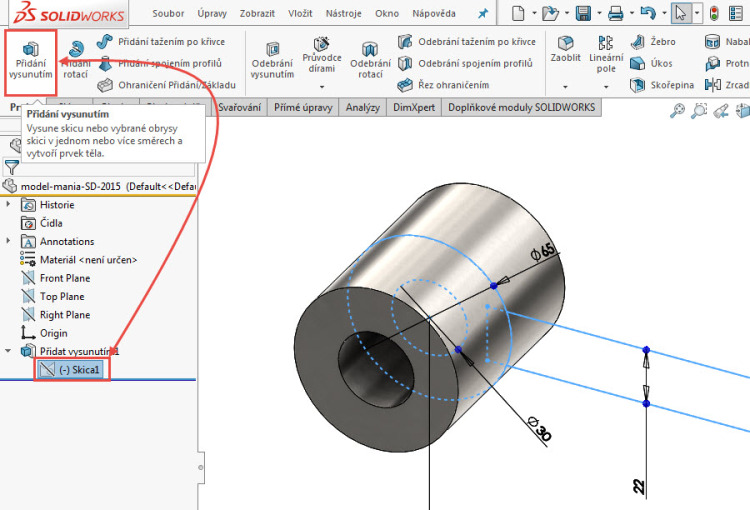Open Průvodce dírami hole wizard
The height and width of the screenshot is (510, 750).
(321, 55)
